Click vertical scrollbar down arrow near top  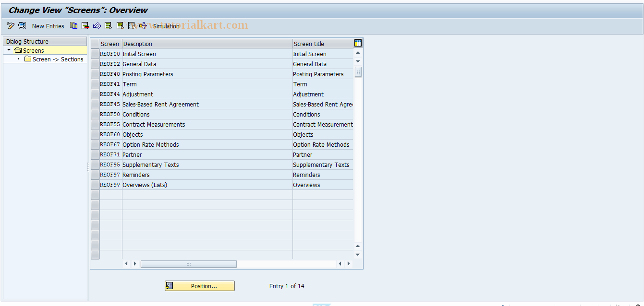358,61
